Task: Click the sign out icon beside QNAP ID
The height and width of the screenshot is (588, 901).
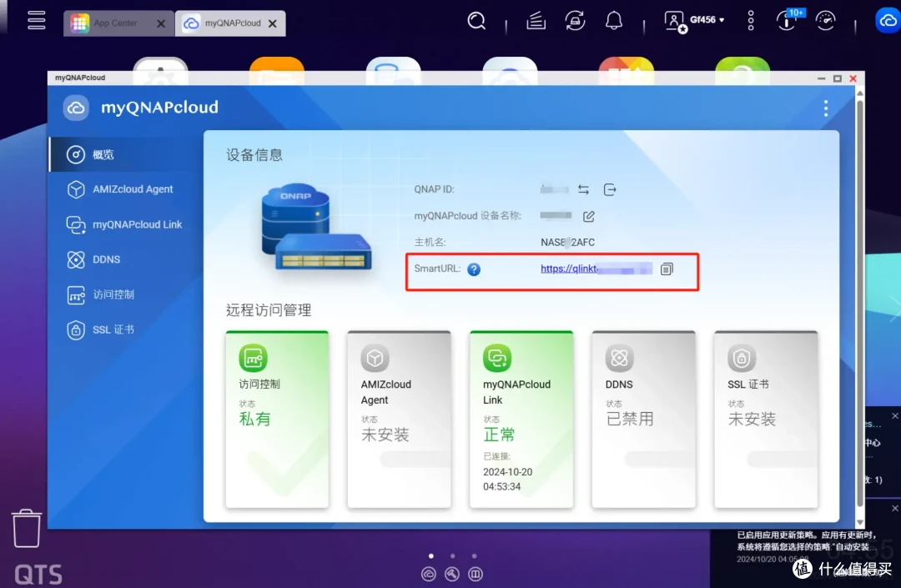Action: click(610, 189)
